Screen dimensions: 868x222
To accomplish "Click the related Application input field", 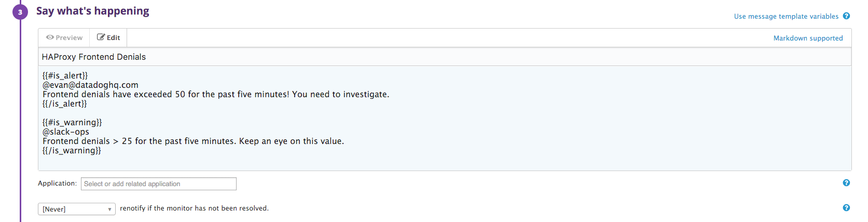I will point(158,184).
